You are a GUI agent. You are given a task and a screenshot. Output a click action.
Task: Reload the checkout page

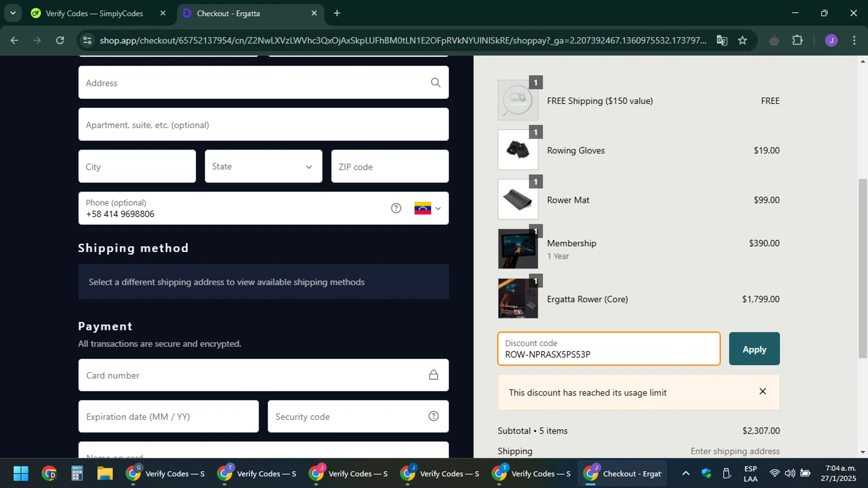(x=60, y=41)
